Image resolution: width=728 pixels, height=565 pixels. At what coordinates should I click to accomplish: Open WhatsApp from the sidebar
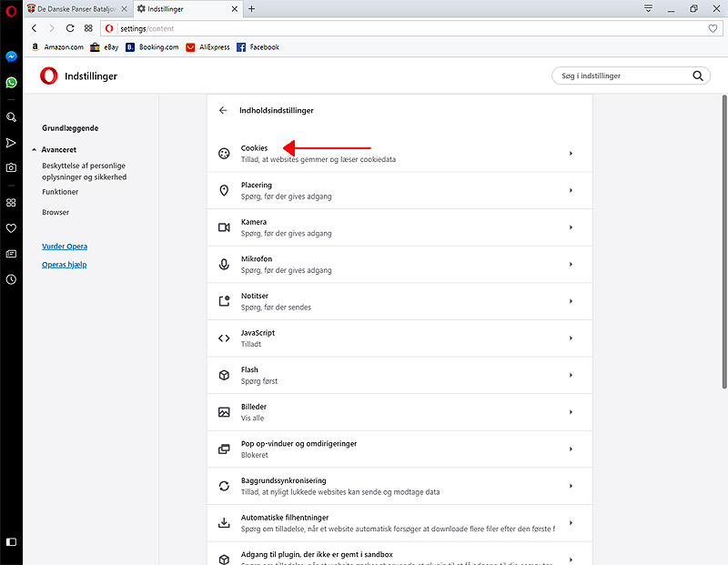[11, 82]
